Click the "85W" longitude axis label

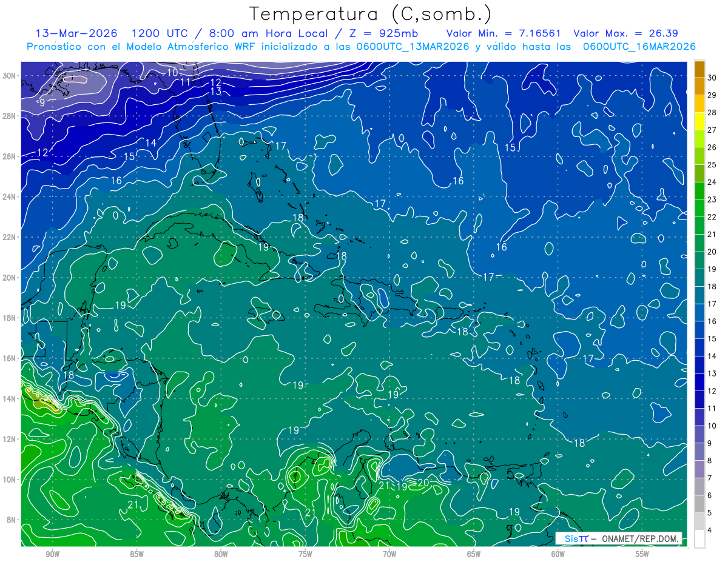[x=136, y=554]
